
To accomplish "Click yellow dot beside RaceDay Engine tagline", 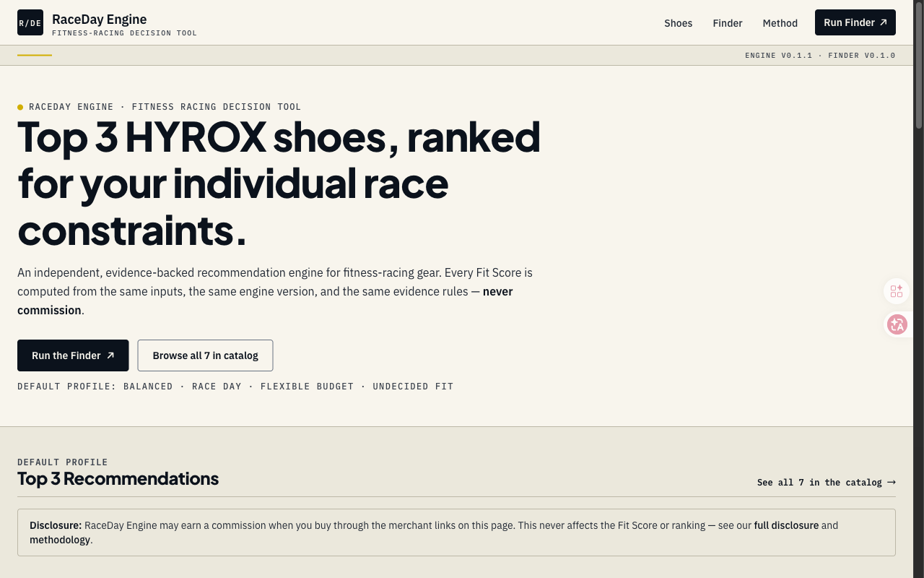I will click(x=20, y=107).
